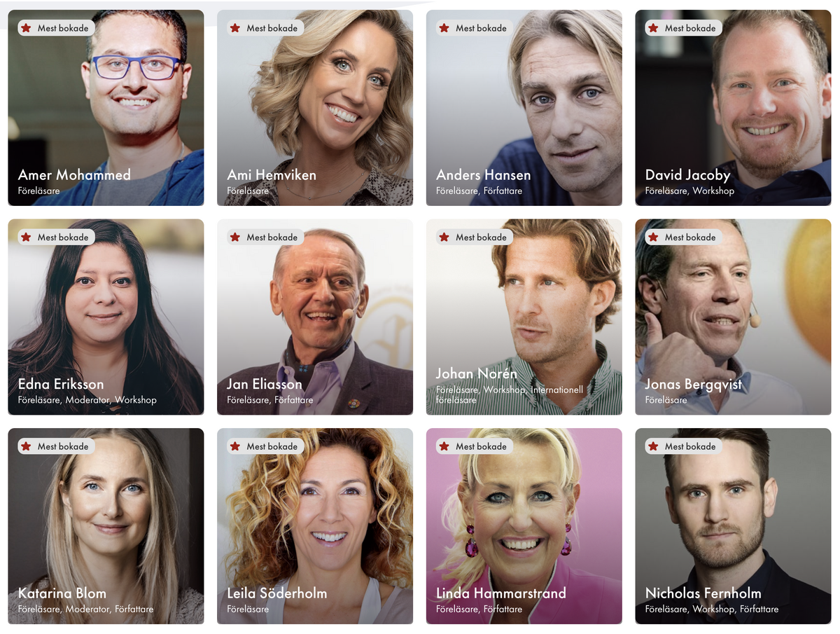Click star icon on Edna Eriksson's badge

coord(26,237)
